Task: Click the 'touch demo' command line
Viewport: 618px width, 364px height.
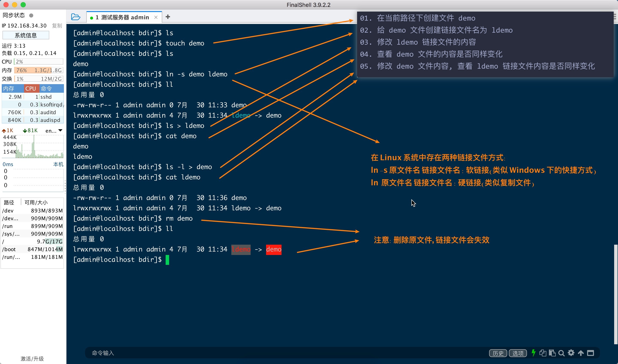Action: coord(139,43)
